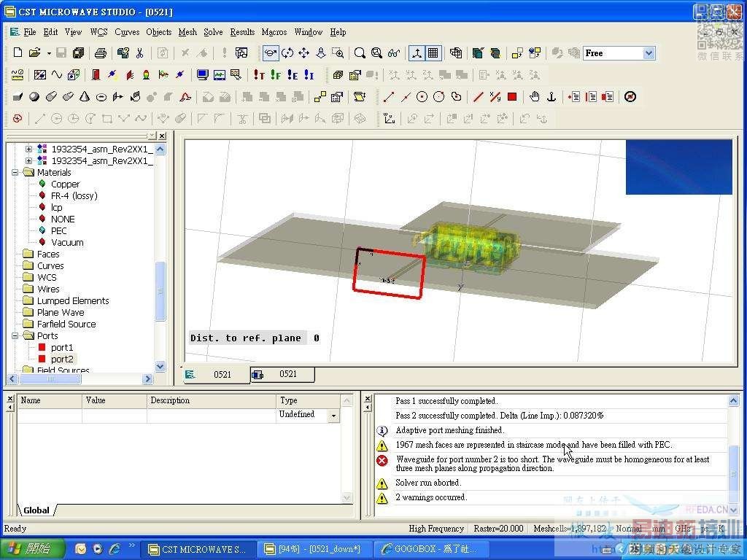Collapse the Ports tree folder
747x560 pixels.
tap(15, 335)
